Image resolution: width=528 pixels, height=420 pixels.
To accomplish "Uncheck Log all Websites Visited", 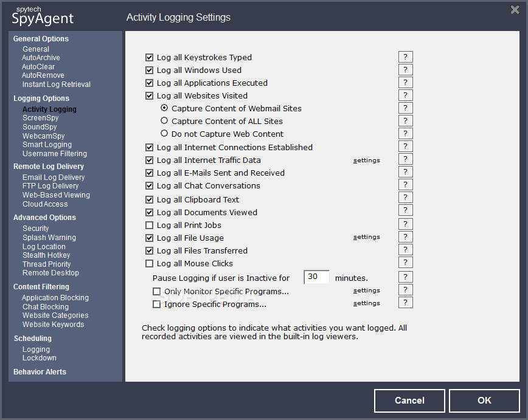I will (x=149, y=96).
